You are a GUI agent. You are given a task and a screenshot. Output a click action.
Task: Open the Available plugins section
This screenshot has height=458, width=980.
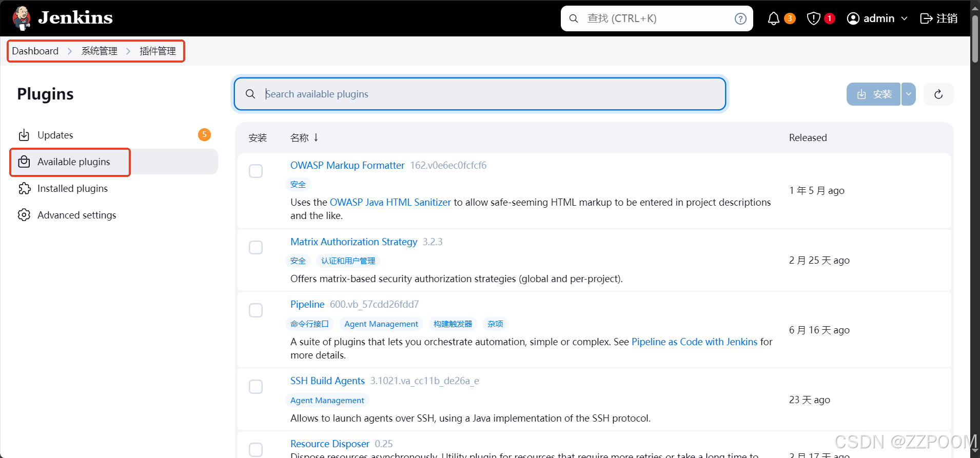pyautogui.click(x=114, y=162)
